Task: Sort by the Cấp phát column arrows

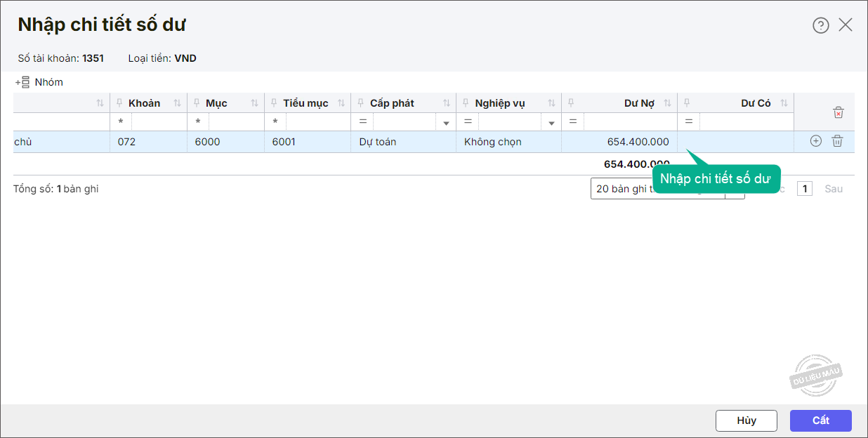Action: pos(447,103)
